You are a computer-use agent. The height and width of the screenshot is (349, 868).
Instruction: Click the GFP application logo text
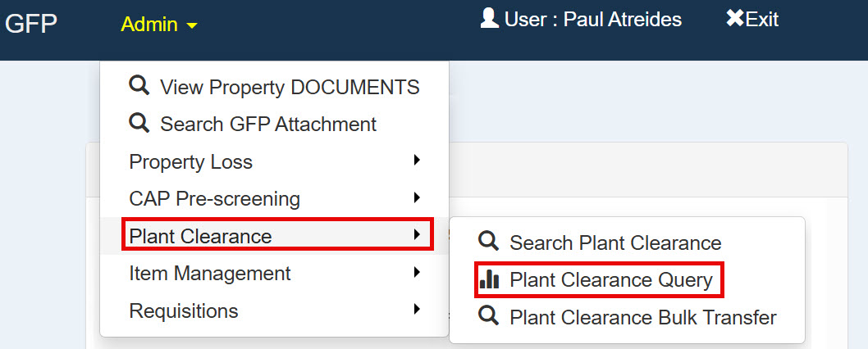(x=31, y=23)
